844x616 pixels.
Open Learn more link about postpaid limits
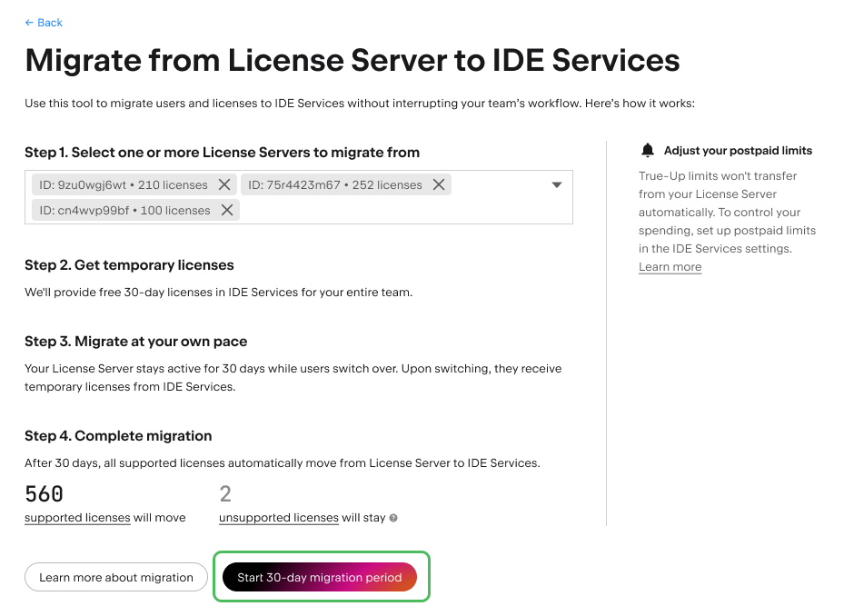(670, 266)
